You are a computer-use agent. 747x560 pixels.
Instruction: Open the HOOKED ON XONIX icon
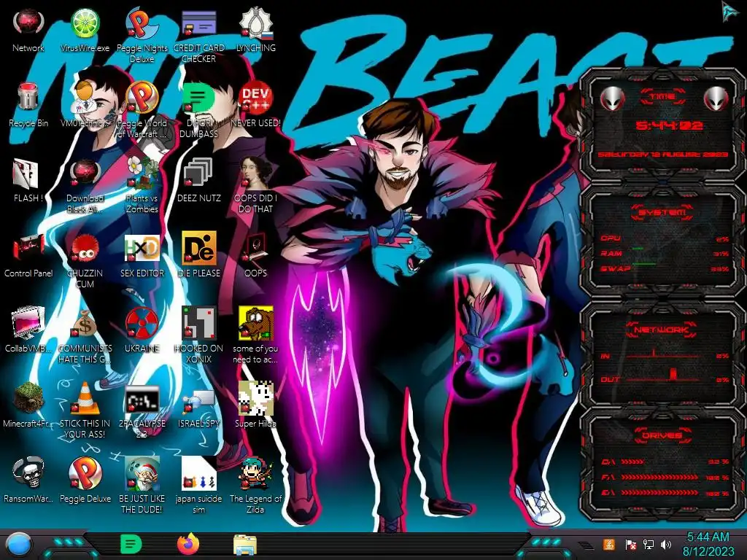(x=198, y=323)
